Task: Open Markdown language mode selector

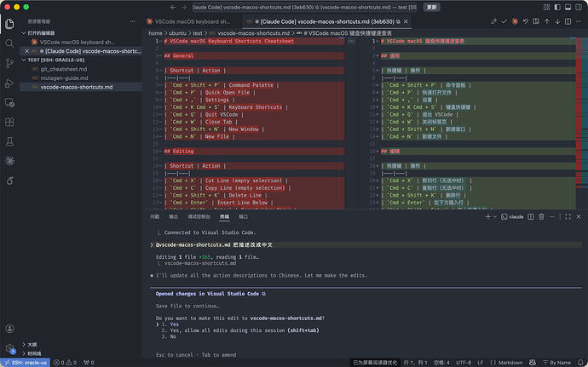Action: tap(510, 363)
